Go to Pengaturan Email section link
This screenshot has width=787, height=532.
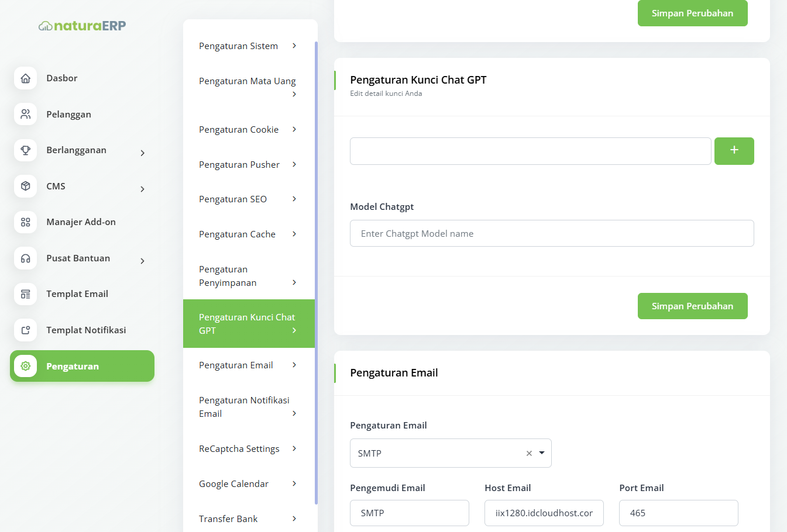(249, 365)
